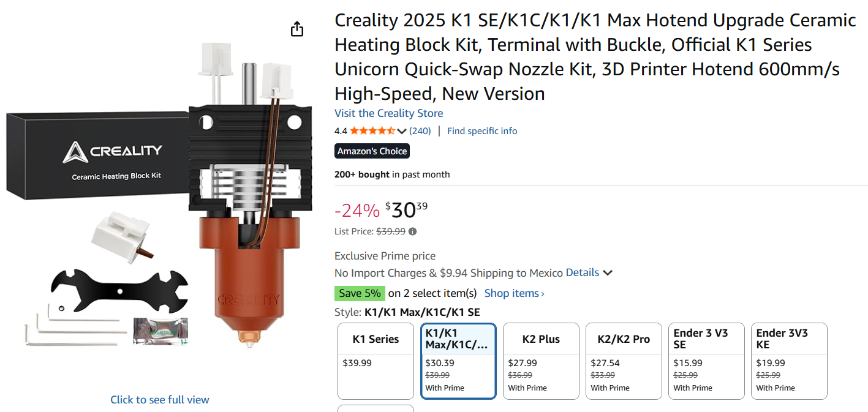868x412 pixels.
Task: Click the Amazon's Choice badge
Action: (x=372, y=151)
